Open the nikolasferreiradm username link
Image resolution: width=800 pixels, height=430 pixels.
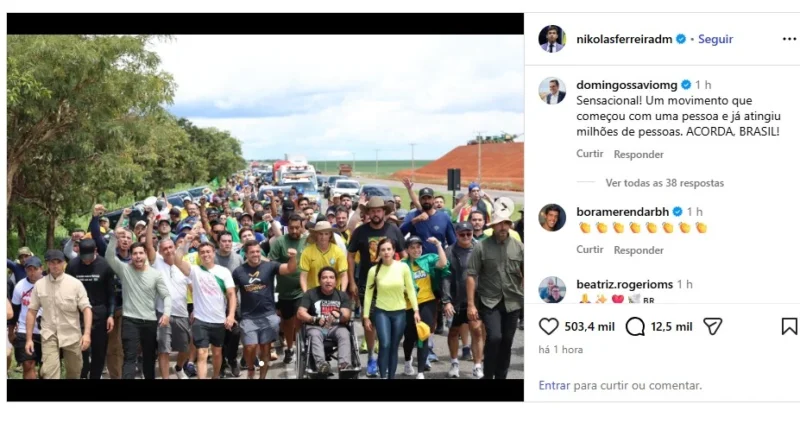point(624,39)
